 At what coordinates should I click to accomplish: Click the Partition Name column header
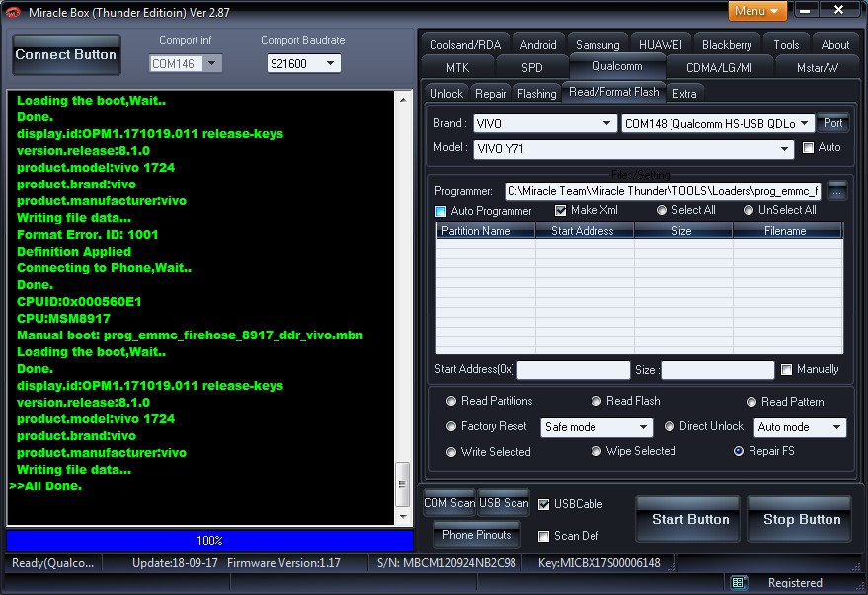486,231
